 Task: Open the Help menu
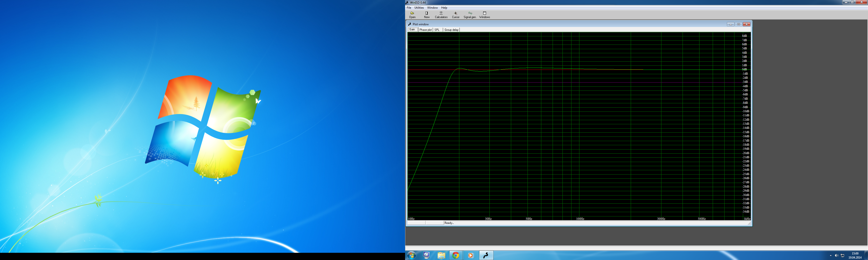pos(444,8)
